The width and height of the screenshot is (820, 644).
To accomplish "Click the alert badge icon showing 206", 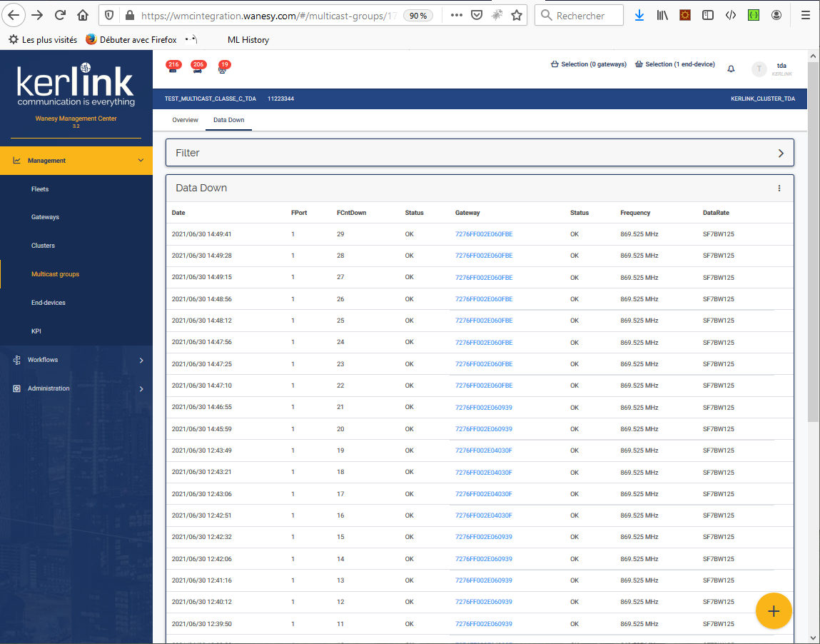I will point(198,67).
